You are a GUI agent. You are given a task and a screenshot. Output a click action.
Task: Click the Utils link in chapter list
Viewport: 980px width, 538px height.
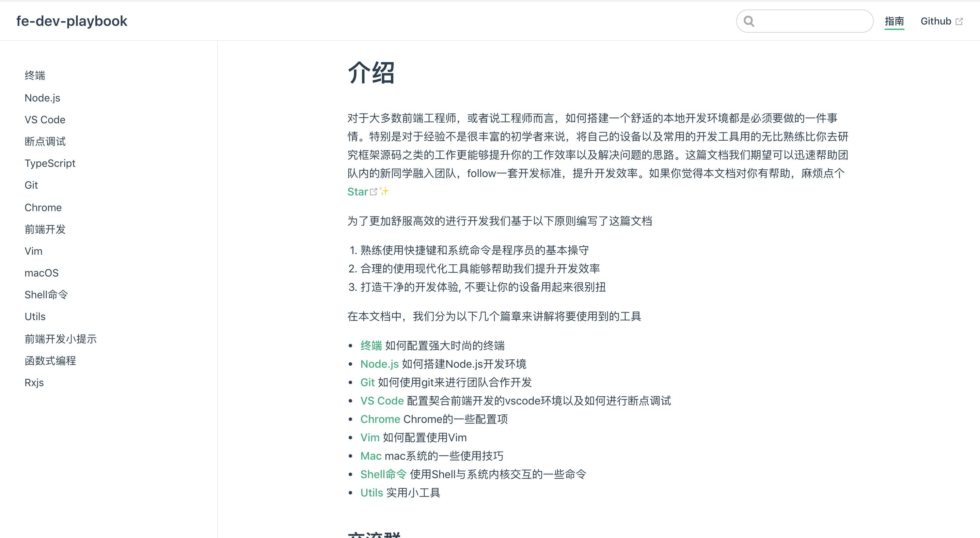click(371, 493)
